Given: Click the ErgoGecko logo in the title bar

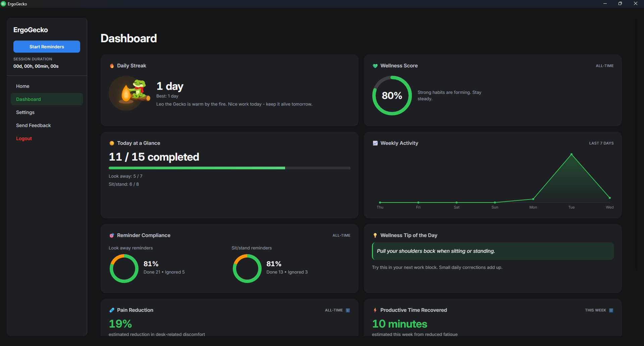Looking at the screenshot, I should (x=4, y=4).
